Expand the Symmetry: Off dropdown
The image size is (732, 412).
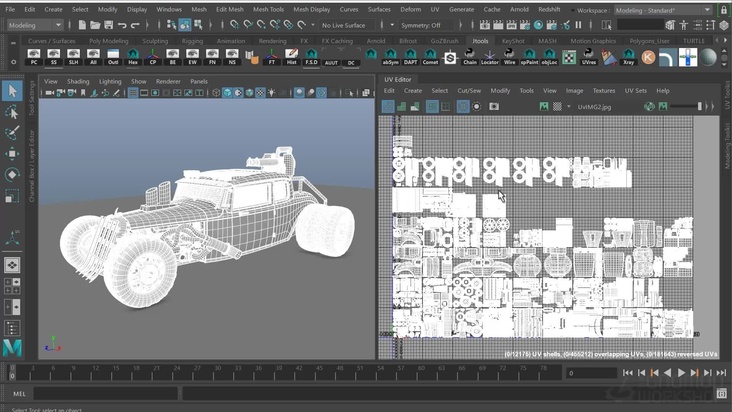(427, 25)
